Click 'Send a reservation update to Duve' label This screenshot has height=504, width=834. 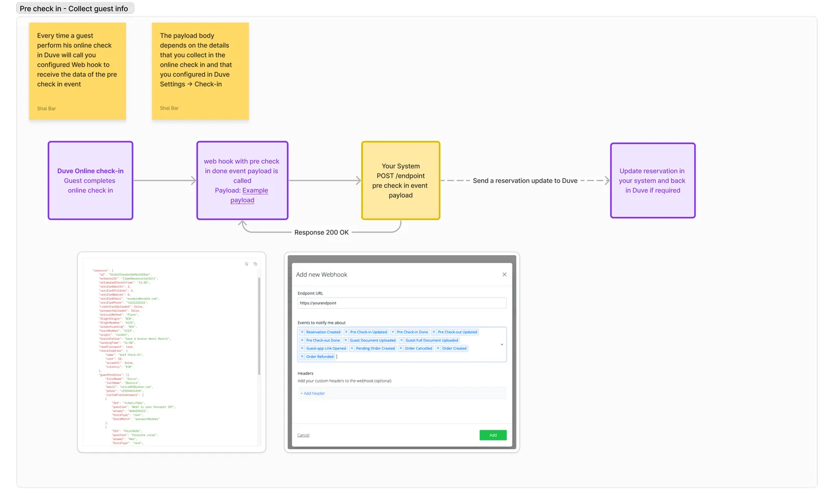(x=525, y=181)
